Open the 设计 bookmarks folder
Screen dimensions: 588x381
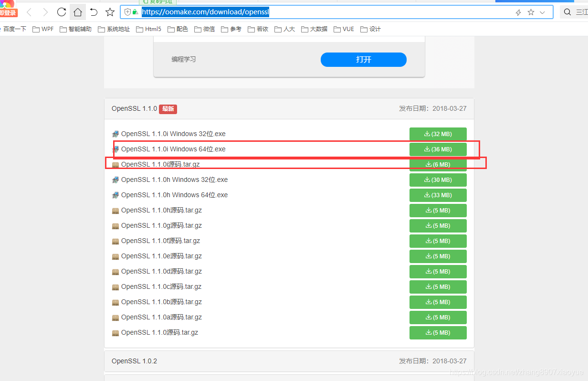point(370,29)
